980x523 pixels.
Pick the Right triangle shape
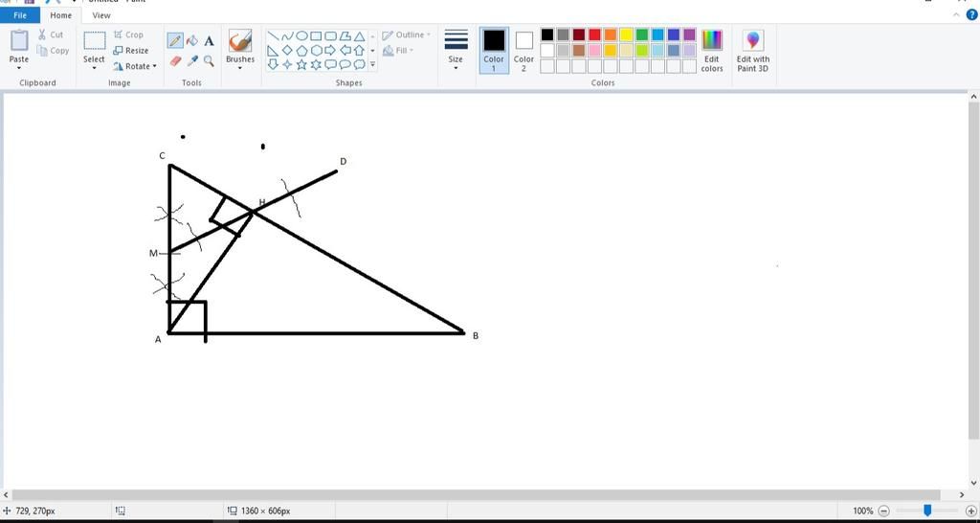click(273, 50)
